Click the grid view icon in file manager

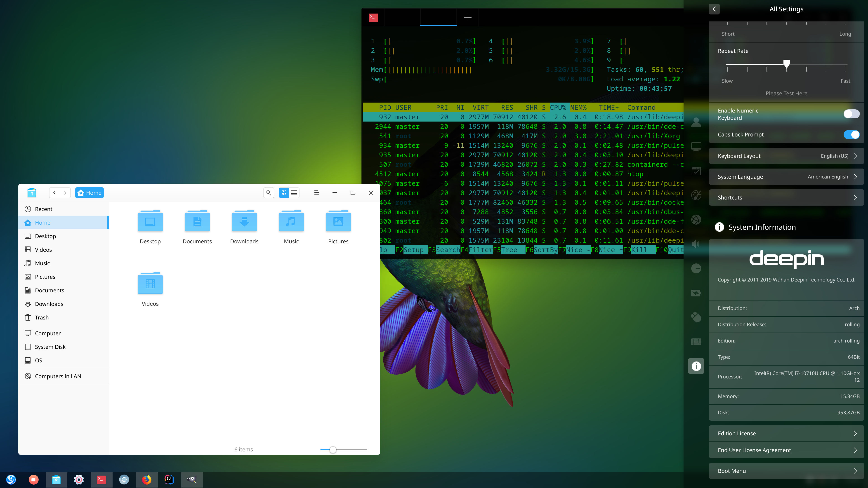(x=284, y=192)
